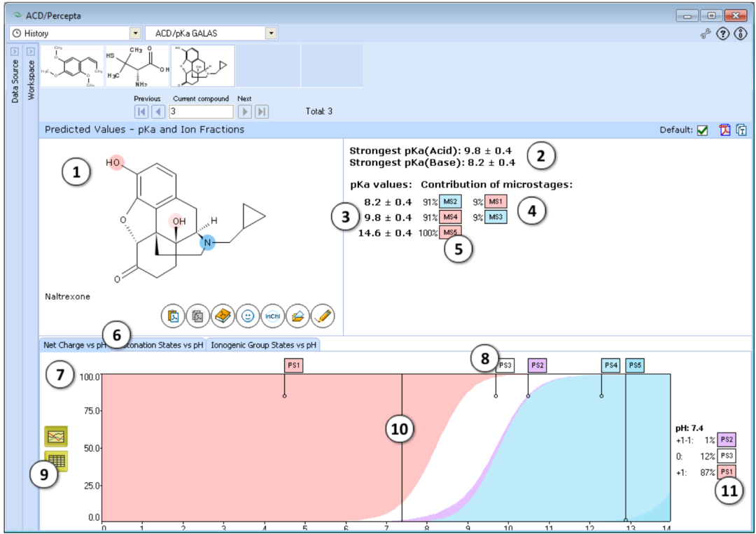Switch to table view with green grid toggle
Screen dimensions: 756x534
click(55, 462)
